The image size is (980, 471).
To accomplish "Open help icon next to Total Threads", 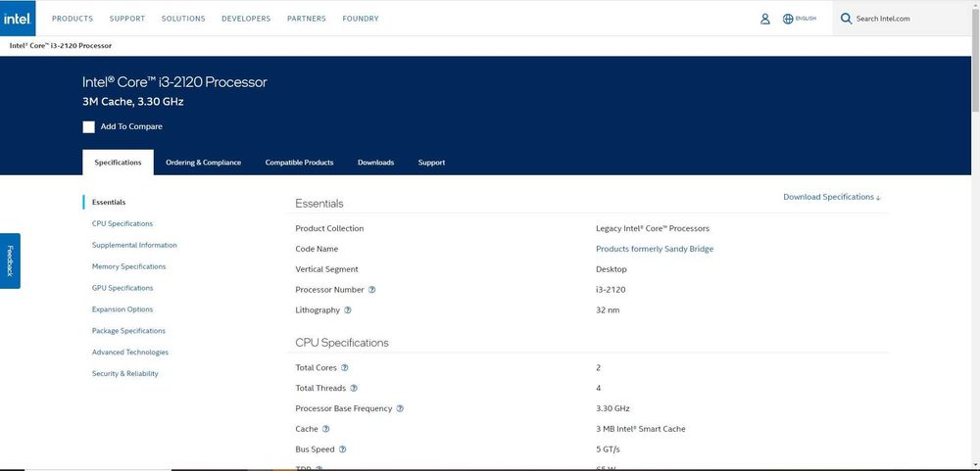I will pyautogui.click(x=354, y=389).
